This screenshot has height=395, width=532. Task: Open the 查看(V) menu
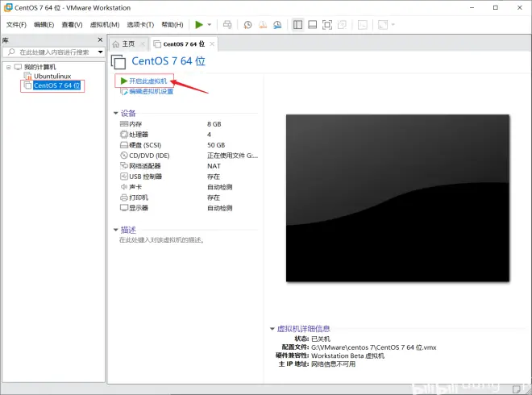pos(72,24)
